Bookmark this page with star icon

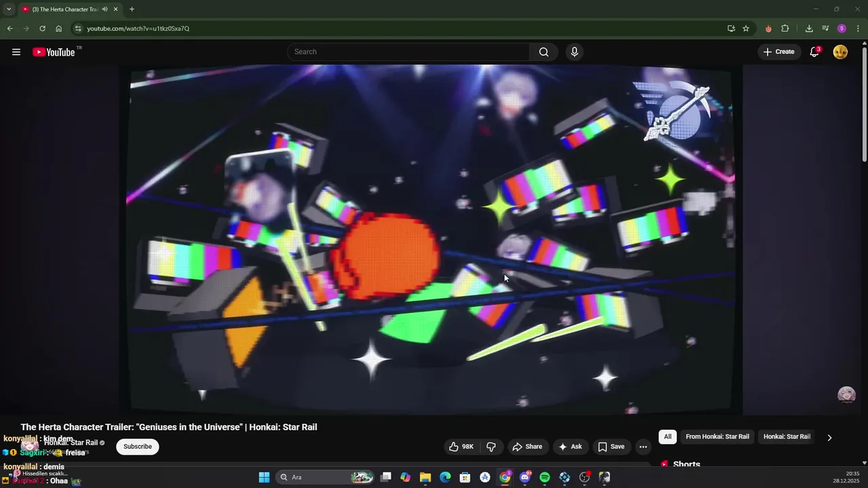pyautogui.click(x=746, y=28)
